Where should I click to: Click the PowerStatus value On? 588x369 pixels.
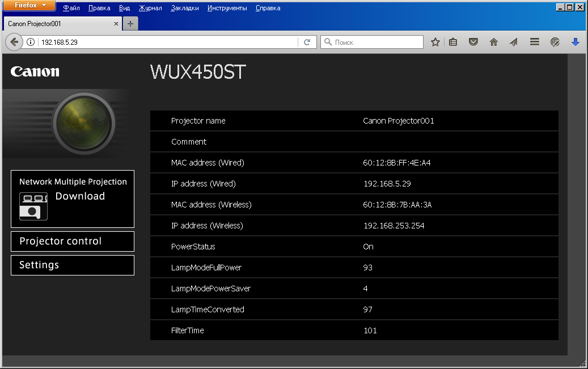click(368, 247)
